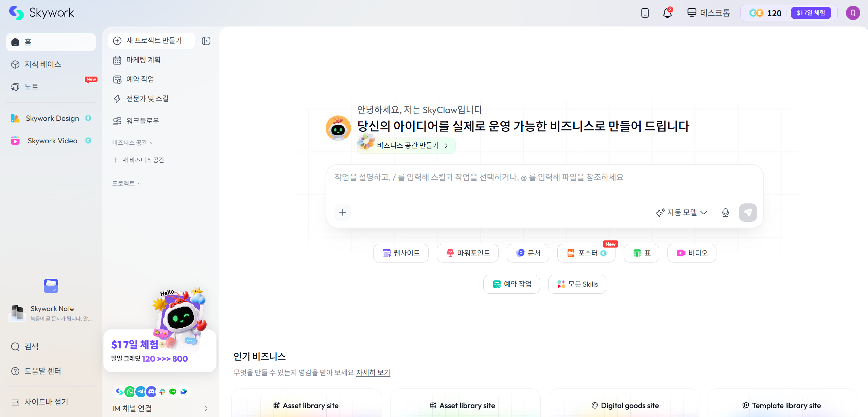The width and height of the screenshot is (868, 417).
Task: Collapse sidebar via 사이드바 접기
Action: click(x=51, y=402)
